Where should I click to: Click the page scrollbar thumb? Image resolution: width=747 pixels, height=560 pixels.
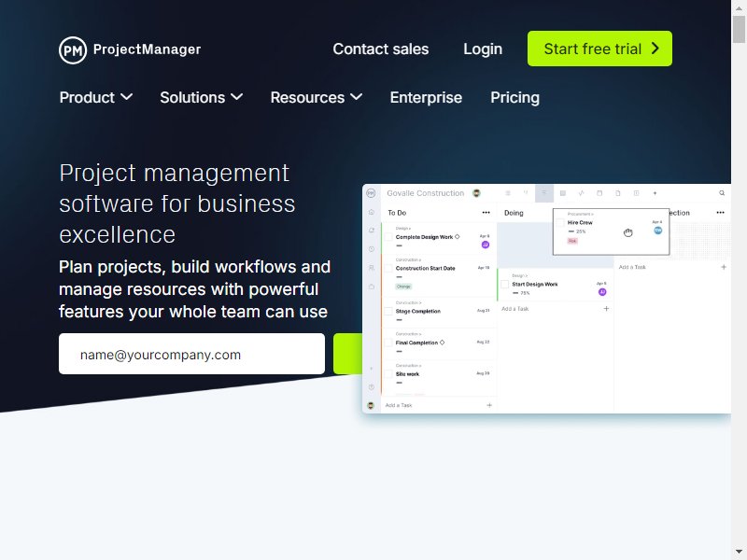click(x=740, y=29)
